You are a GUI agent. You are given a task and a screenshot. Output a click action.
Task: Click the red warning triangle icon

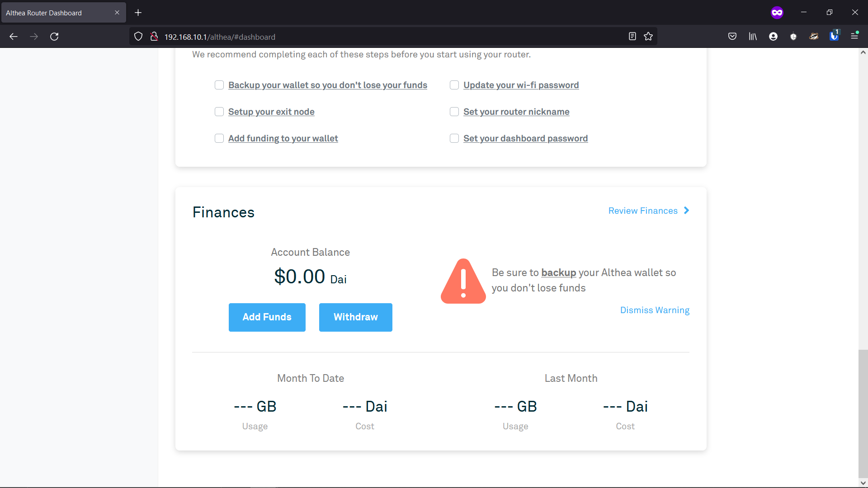point(463,281)
